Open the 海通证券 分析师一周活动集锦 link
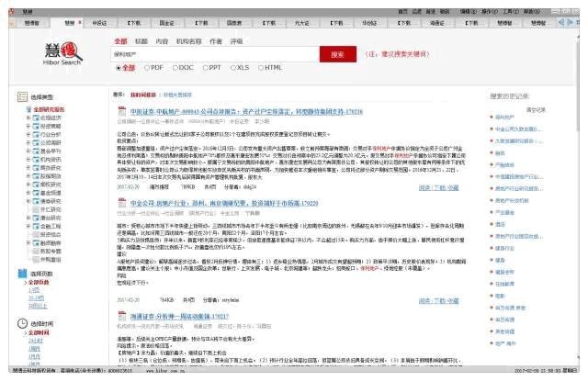This screenshot has width=588, height=381. click(179, 316)
